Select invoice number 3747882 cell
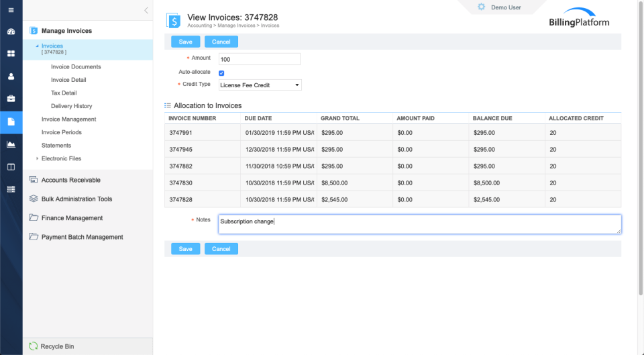 (x=203, y=166)
